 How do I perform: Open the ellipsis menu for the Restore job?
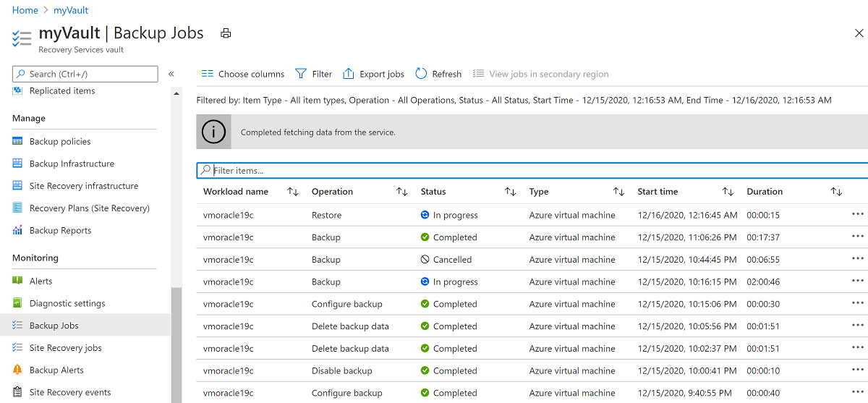click(857, 215)
